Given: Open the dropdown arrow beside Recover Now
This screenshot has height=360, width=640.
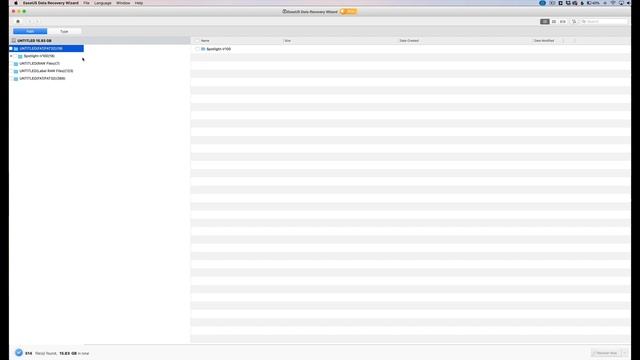Looking at the screenshot, I should pyautogui.click(x=624, y=353).
